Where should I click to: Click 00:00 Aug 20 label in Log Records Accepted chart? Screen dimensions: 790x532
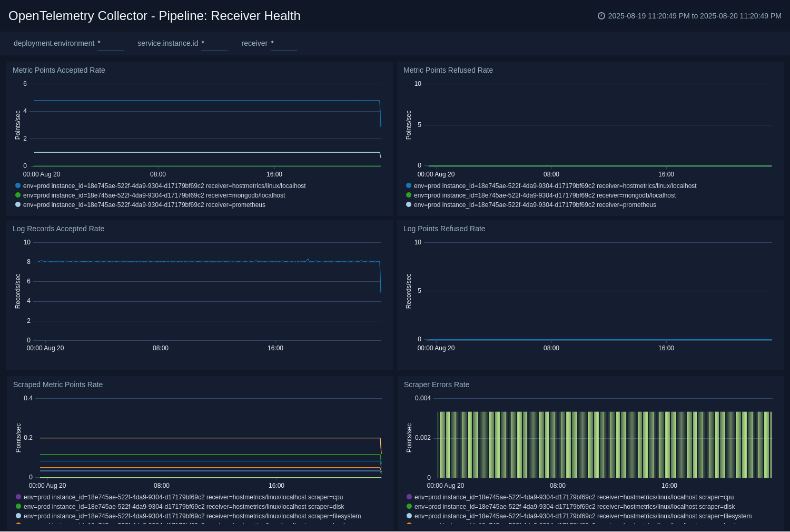tap(45, 348)
